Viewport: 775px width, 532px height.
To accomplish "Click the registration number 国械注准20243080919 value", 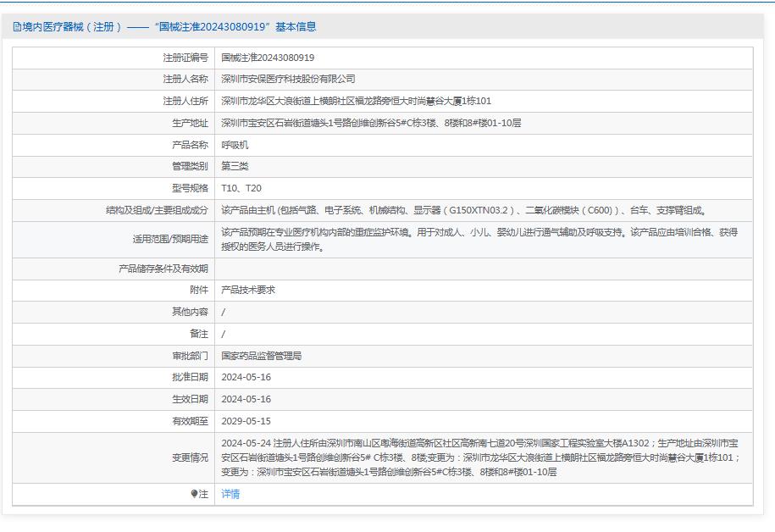I will [x=268, y=58].
